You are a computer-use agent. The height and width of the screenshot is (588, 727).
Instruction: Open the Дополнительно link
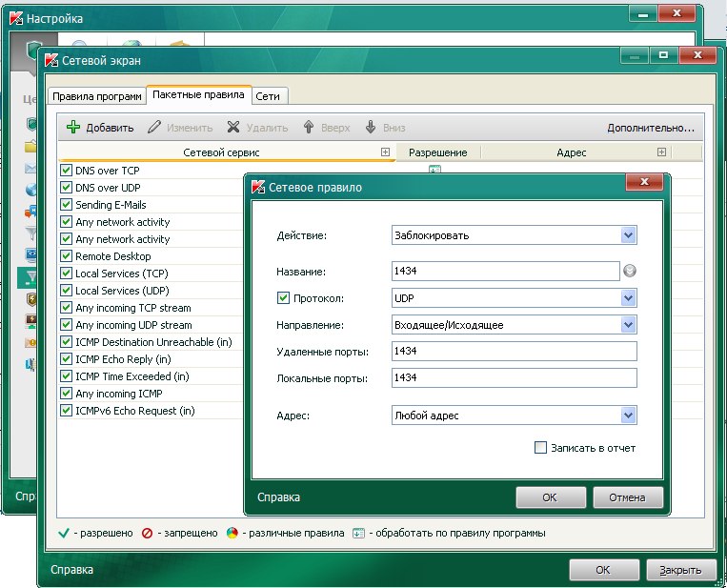point(651,128)
